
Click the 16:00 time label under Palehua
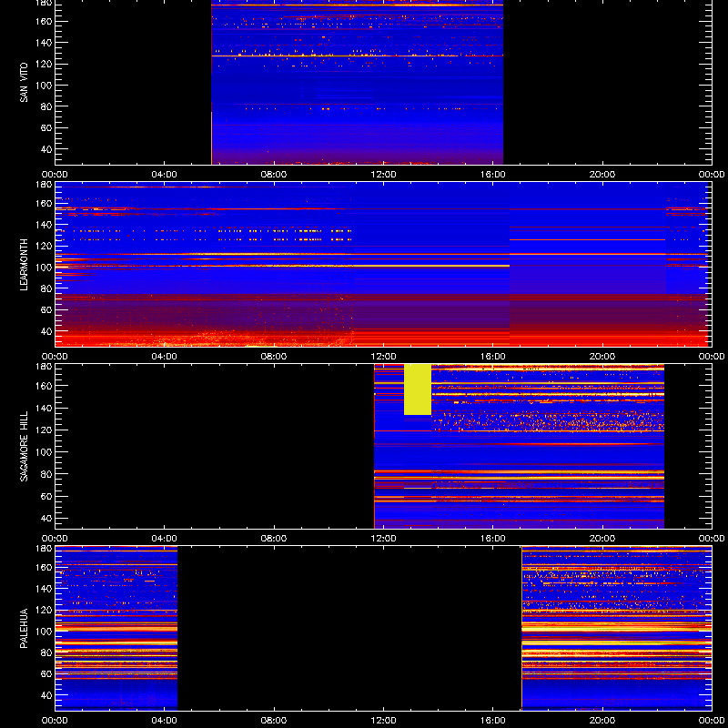click(x=493, y=721)
